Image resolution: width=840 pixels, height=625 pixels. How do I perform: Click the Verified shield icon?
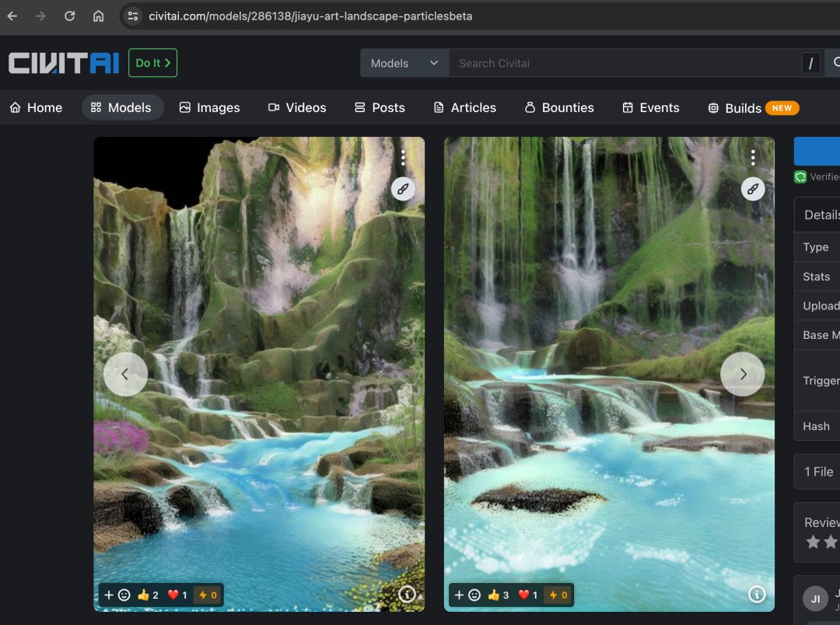point(800,176)
